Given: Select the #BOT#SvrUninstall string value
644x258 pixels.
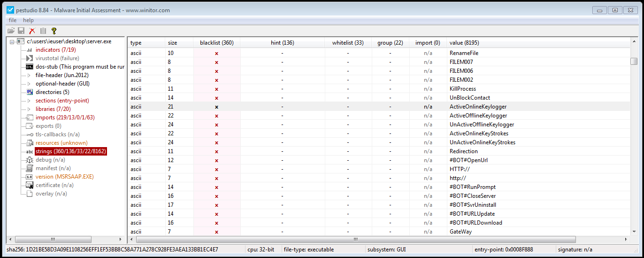Looking at the screenshot, I should [473, 205].
